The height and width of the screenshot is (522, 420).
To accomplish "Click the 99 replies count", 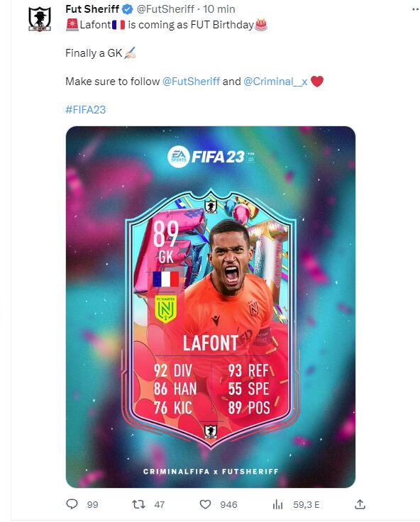I will 93,505.
